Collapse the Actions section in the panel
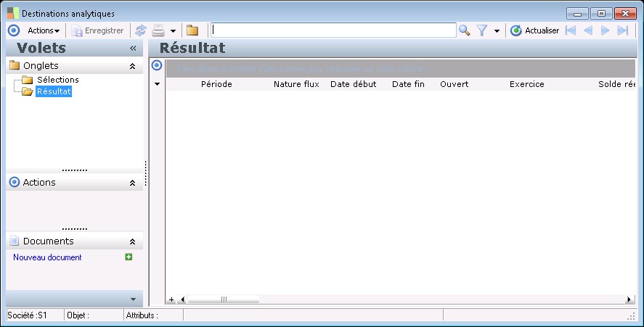The width and height of the screenshot is (644, 327). pos(132,183)
